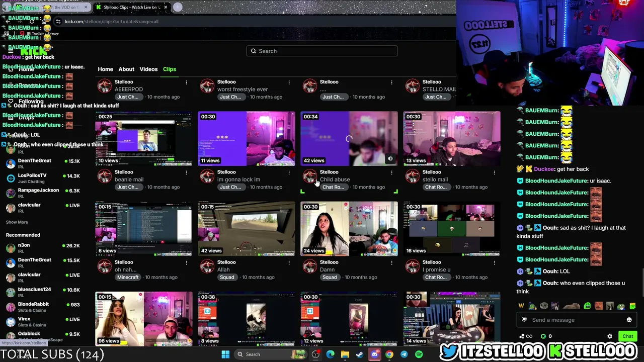Open the Kicks K currency icon
Image resolution: width=644 pixels, height=362 pixels.
[543, 336]
